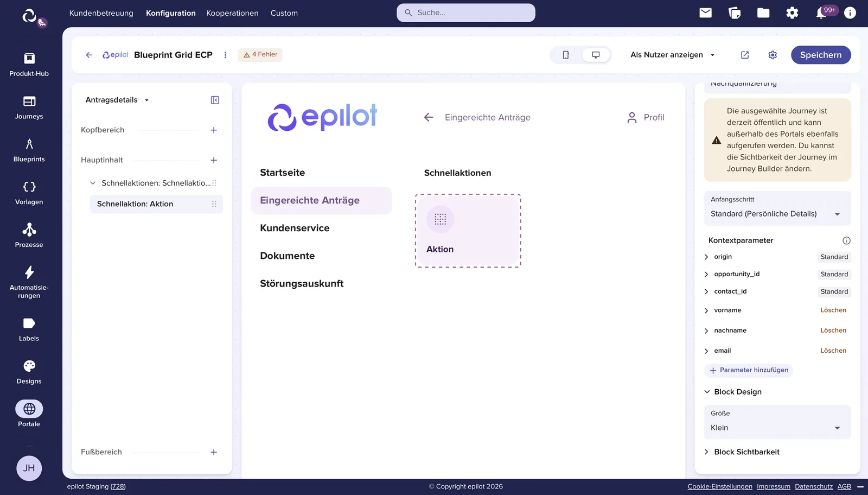Viewport: 868px width, 495px height.
Task: Click the info icon in top bar
Action: (x=850, y=12)
